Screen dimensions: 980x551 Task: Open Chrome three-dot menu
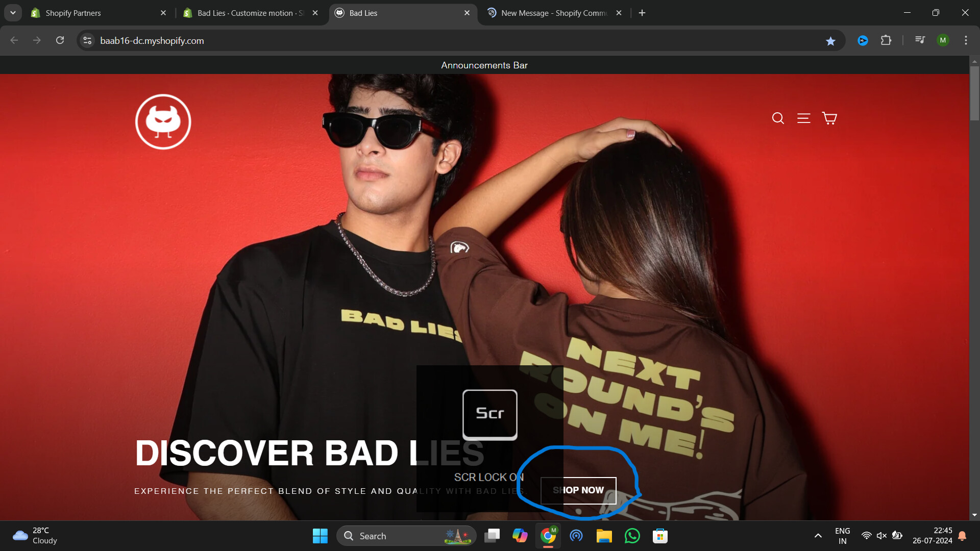click(966, 40)
